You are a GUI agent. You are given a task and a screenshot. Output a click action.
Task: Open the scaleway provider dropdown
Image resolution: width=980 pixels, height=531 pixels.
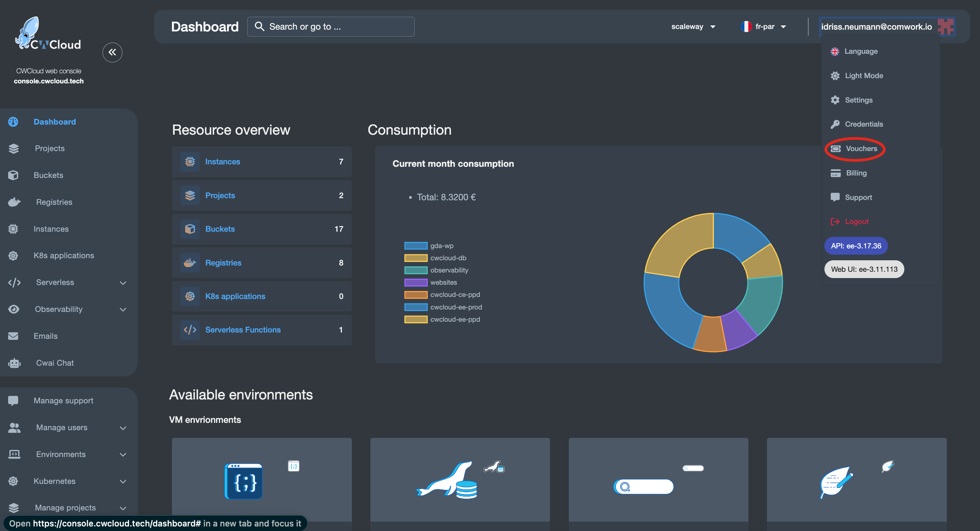coord(693,27)
